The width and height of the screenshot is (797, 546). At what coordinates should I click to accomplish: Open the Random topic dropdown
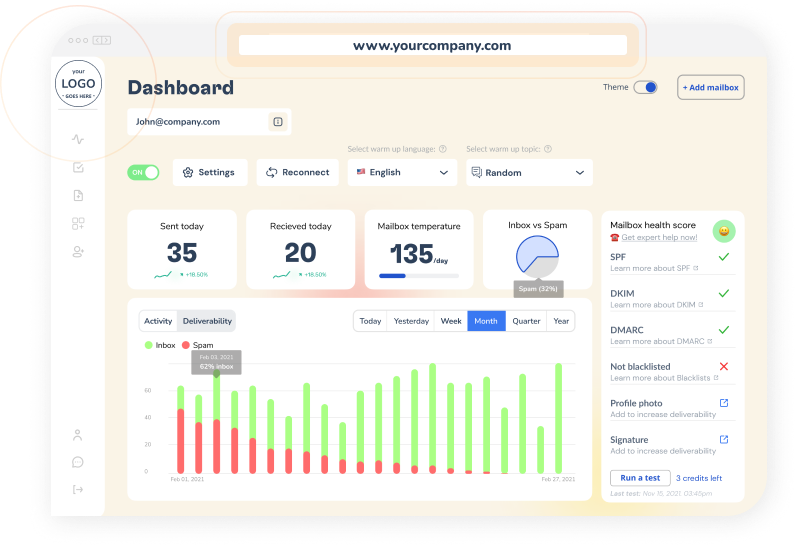[529, 172]
